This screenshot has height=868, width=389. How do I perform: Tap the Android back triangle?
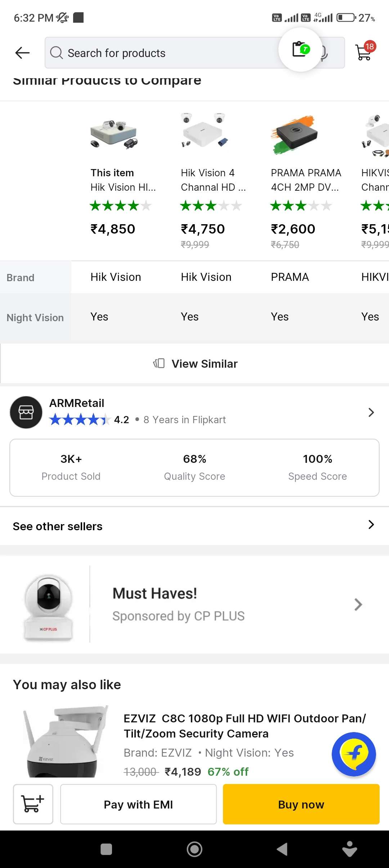(x=282, y=849)
